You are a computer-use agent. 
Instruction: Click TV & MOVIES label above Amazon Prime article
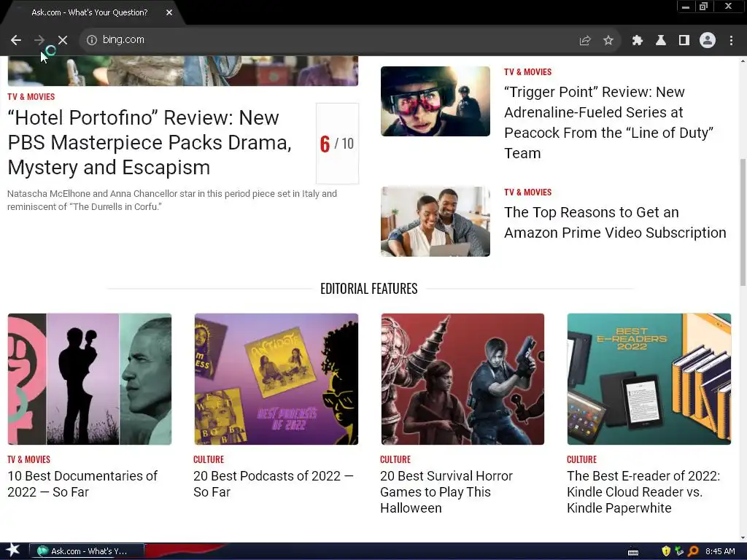(528, 192)
